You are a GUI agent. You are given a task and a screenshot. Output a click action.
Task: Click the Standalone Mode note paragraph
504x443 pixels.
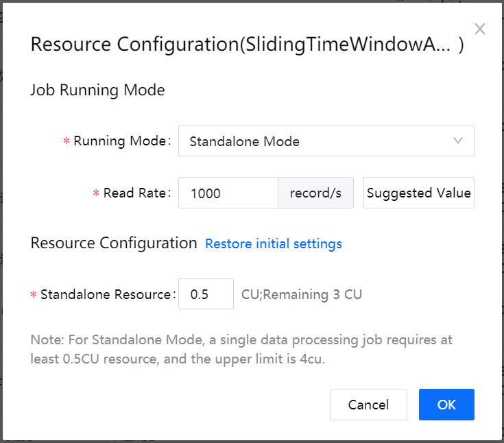[x=241, y=349]
